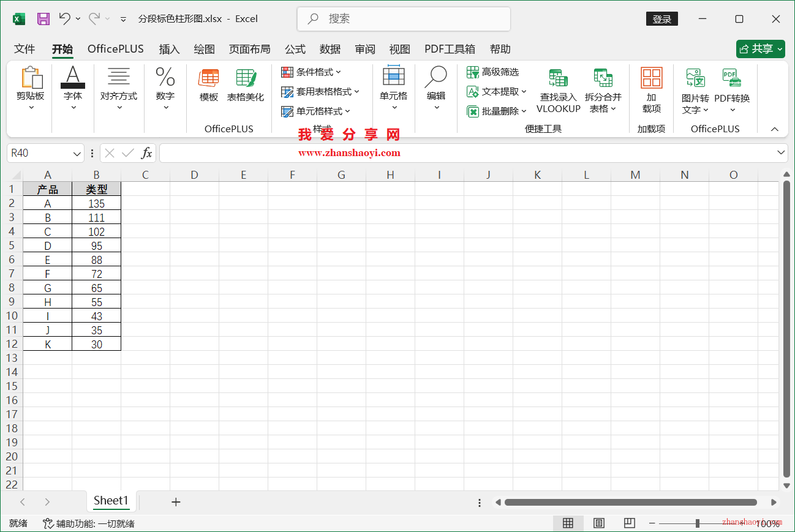The height and width of the screenshot is (532, 795).
Task: Save the workbook via the save icon
Action: pyautogui.click(x=43, y=18)
